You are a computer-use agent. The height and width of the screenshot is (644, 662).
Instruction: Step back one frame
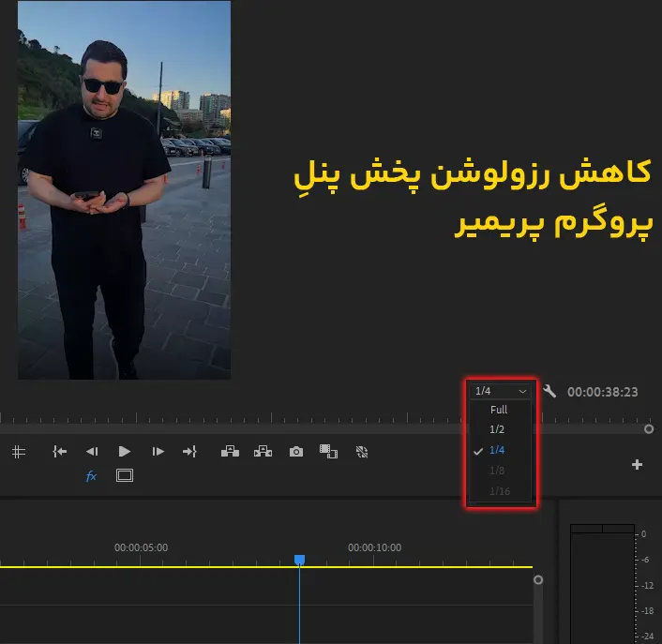point(92,452)
